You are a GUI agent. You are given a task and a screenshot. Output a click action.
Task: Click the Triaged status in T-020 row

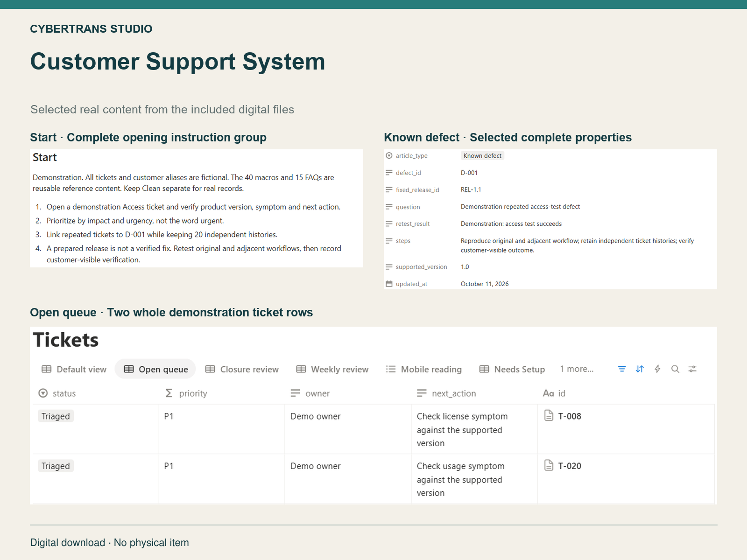(x=56, y=466)
